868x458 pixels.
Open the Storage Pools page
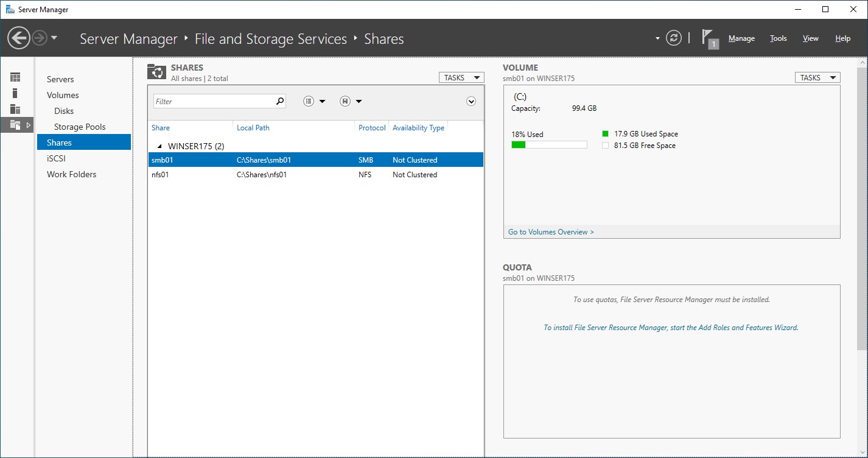pos(80,127)
